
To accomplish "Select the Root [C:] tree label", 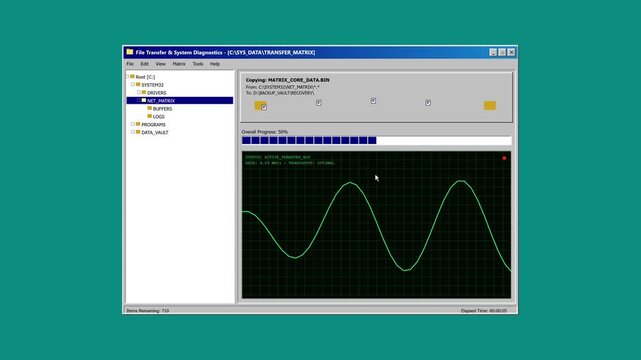I will pyautogui.click(x=145, y=77).
